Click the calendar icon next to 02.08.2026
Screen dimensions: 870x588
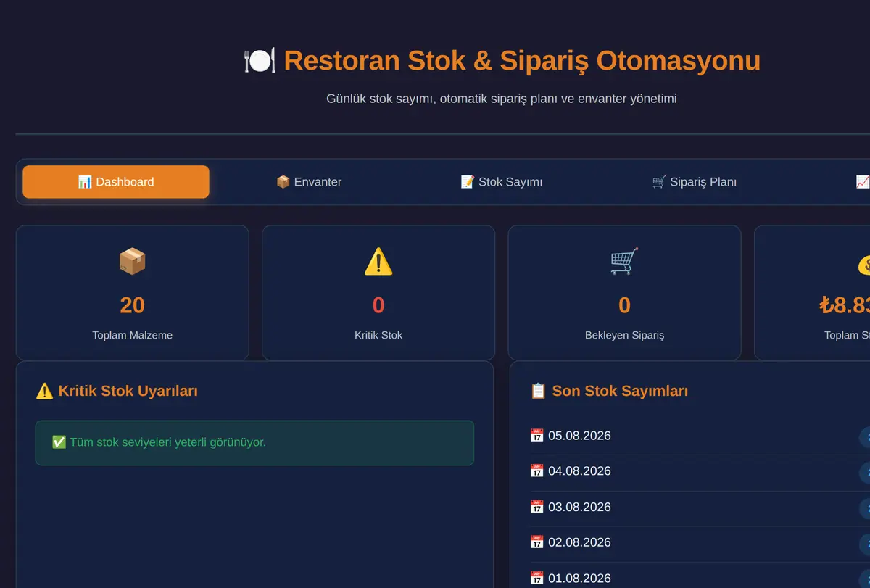[x=536, y=542]
